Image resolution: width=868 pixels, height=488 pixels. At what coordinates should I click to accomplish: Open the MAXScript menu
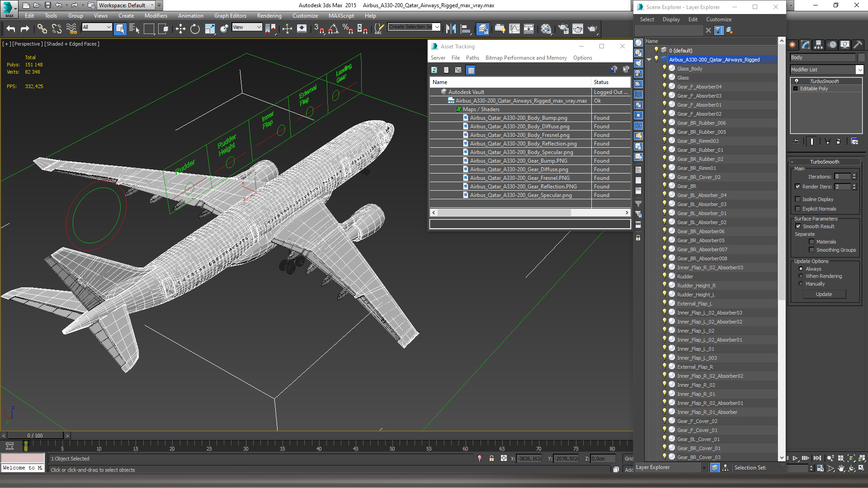[x=341, y=16]
